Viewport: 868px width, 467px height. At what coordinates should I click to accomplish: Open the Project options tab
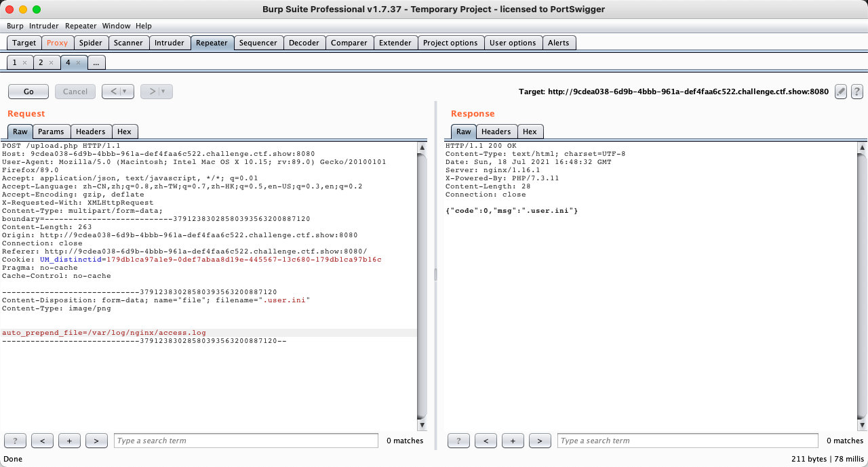pos(450,43)
